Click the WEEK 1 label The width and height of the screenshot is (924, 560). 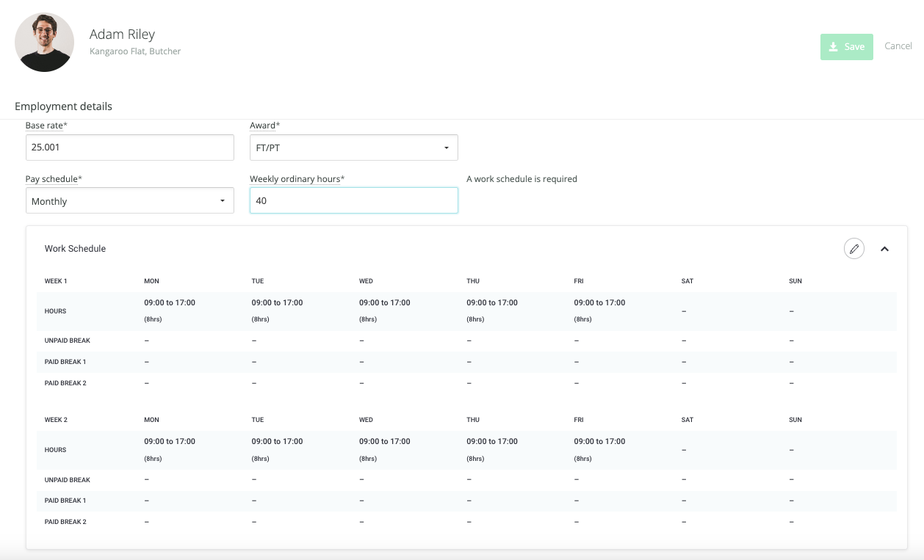56,281
